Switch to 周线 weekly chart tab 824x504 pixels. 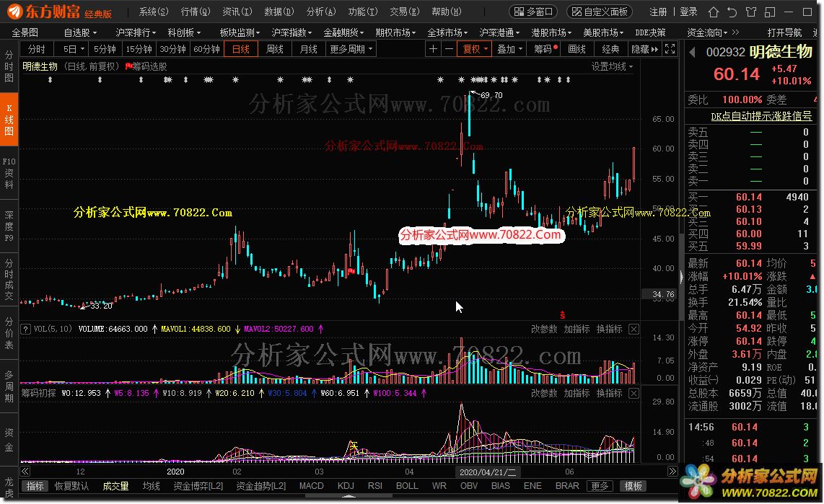[x=274, y=49]
